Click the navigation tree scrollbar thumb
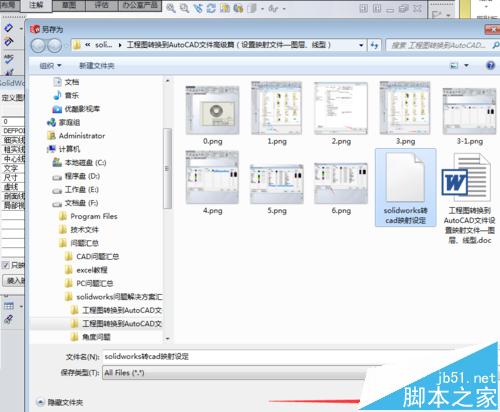Image resolution: width=500 pixels, height=412 pixels. [168, 169]
